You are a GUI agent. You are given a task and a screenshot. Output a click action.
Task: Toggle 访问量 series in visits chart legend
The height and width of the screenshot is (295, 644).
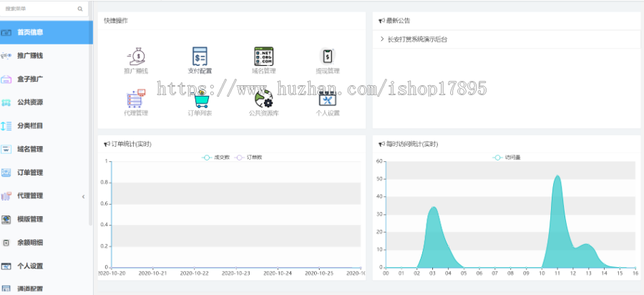(x=507, y=157)
